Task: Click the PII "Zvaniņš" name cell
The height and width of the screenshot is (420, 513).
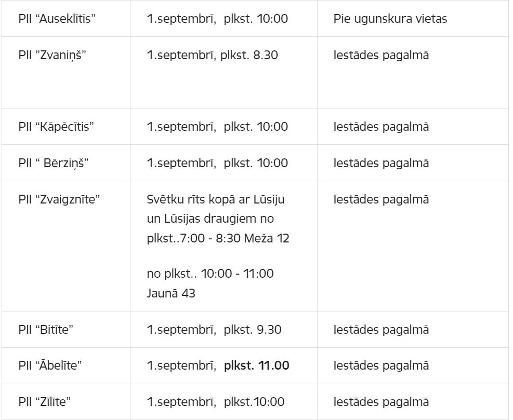Action: coord(52,55)
